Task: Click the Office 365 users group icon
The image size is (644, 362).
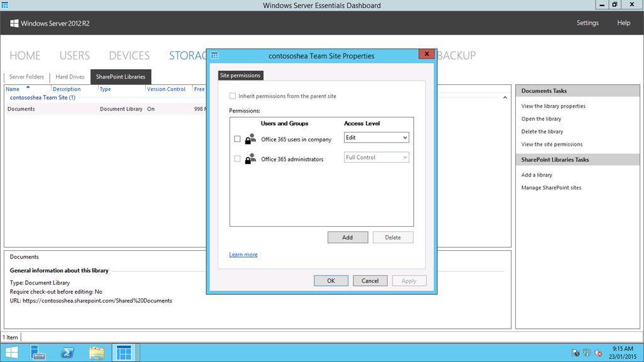Action: coord(250,139)
